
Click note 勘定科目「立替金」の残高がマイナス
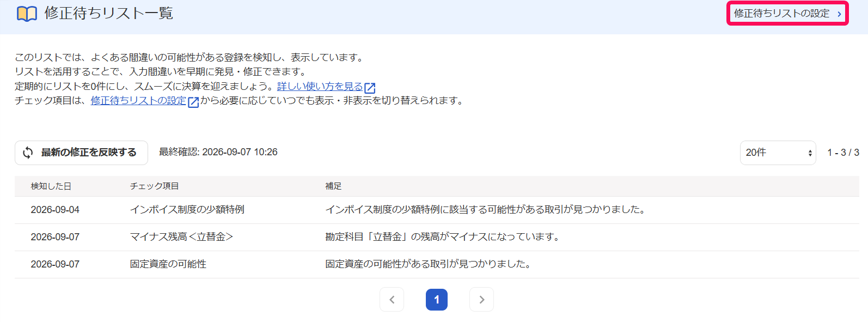(443, 237)
